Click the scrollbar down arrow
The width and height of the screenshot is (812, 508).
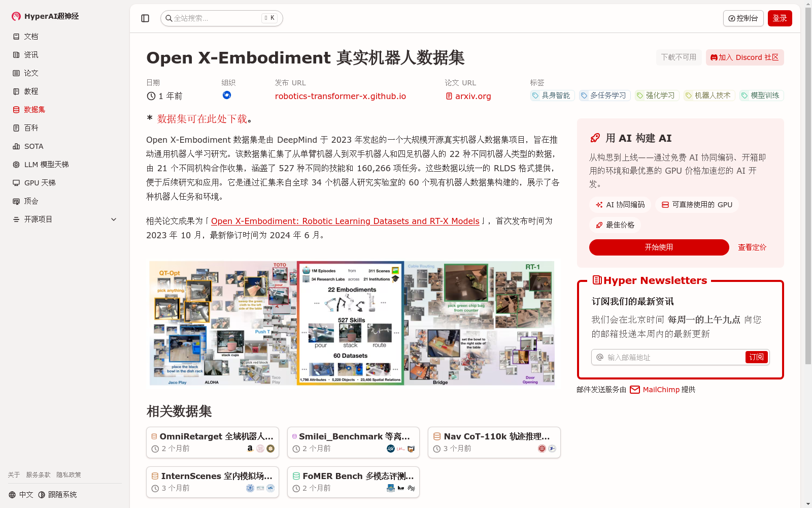[808, 504]
